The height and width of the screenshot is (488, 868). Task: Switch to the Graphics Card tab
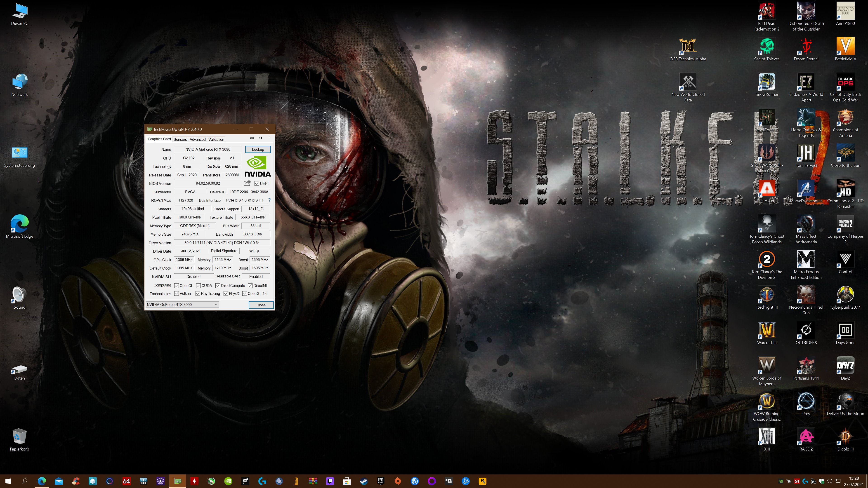pyautogui.click(x=159, y=139)
